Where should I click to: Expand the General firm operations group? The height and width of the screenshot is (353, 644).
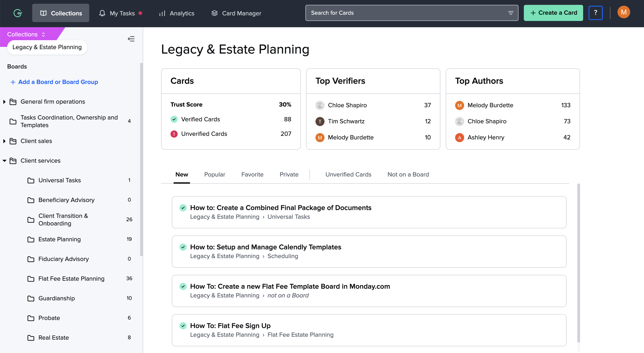point(4,102)
